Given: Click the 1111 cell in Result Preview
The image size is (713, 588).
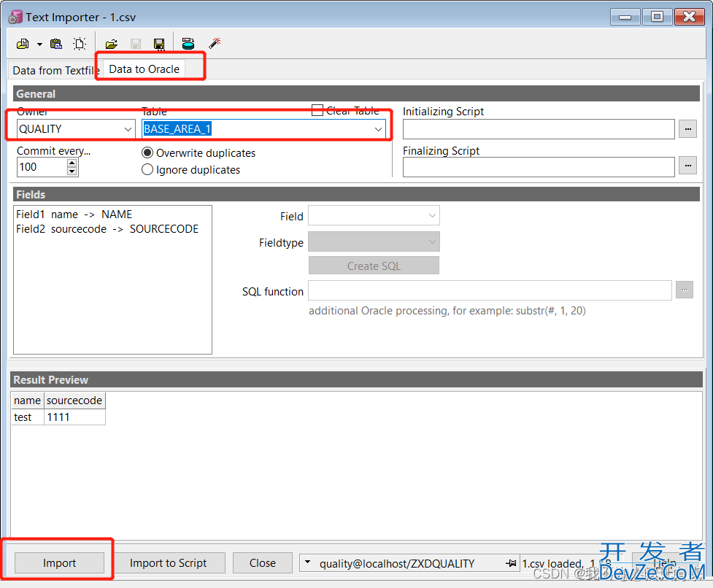Looking at the screenshot, I should coord(74,417).
